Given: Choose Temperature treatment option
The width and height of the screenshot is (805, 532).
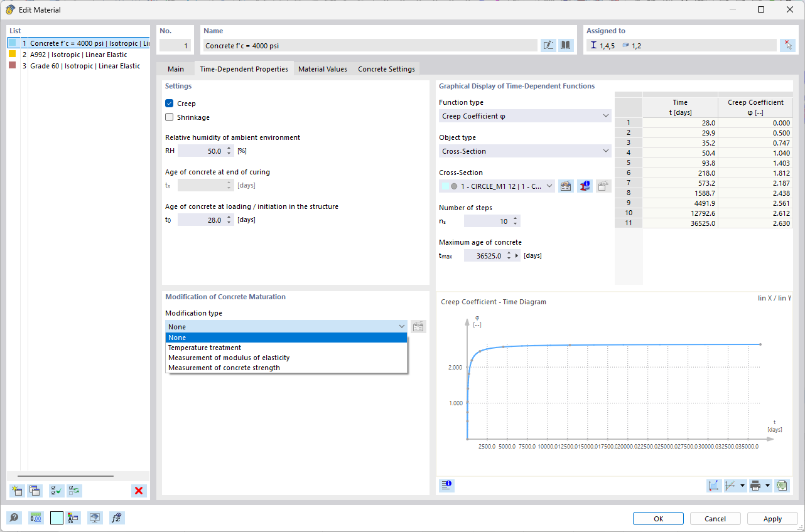Looking at the screenshot, I should click(286, 348).
